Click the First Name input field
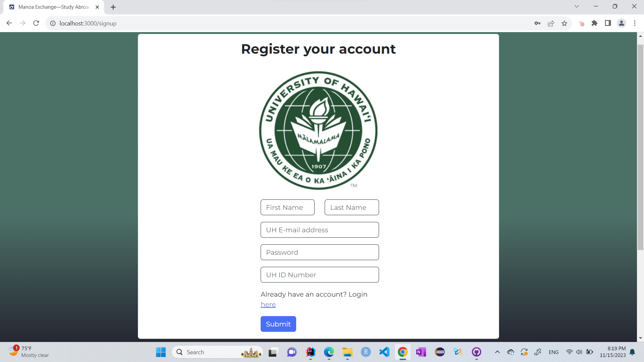This screenshot has height=362, width=644. point(287,207)
